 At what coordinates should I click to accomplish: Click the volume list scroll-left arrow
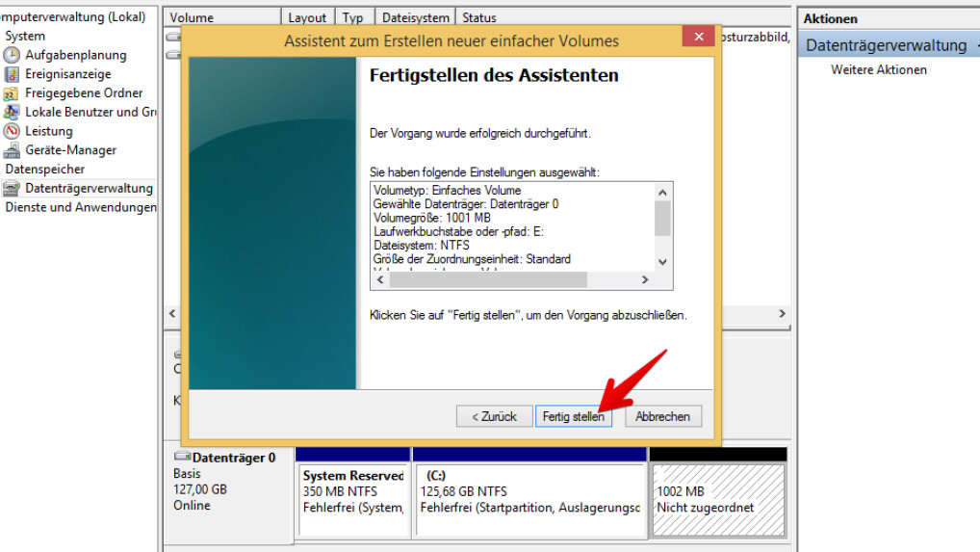172,313
